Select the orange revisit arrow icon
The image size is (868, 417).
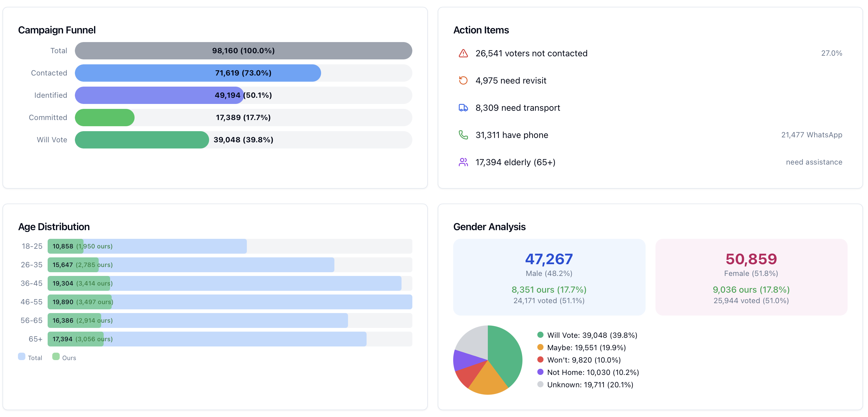463,80
